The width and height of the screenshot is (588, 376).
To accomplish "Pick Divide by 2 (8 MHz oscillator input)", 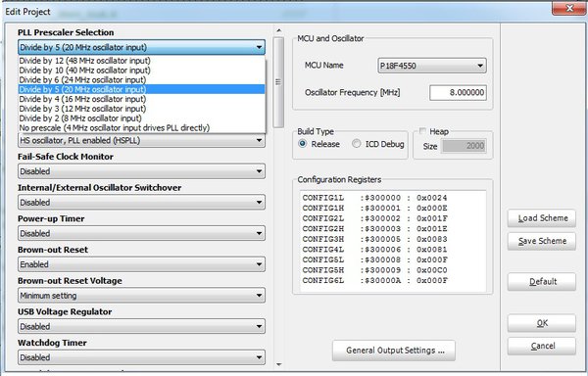I will [142, 118].
